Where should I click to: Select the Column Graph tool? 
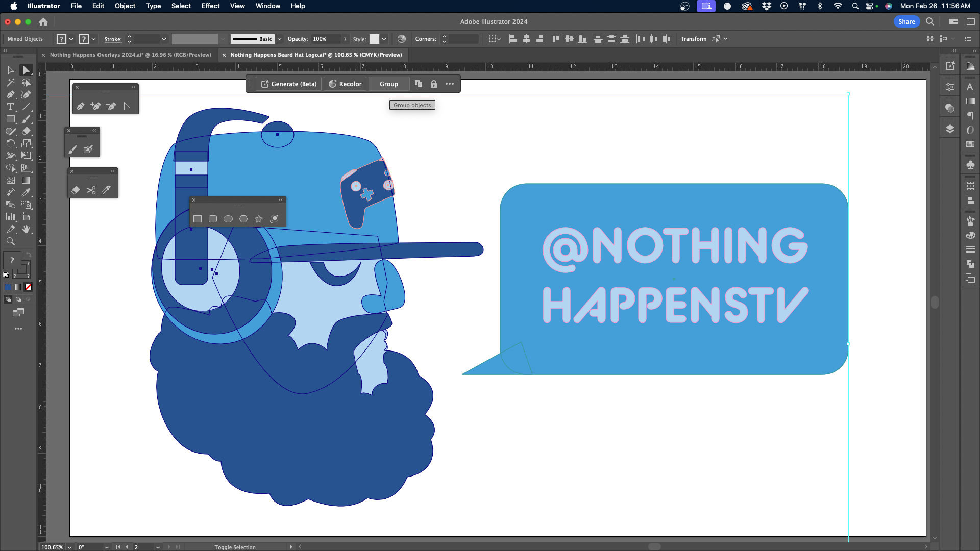click(10, 217)
